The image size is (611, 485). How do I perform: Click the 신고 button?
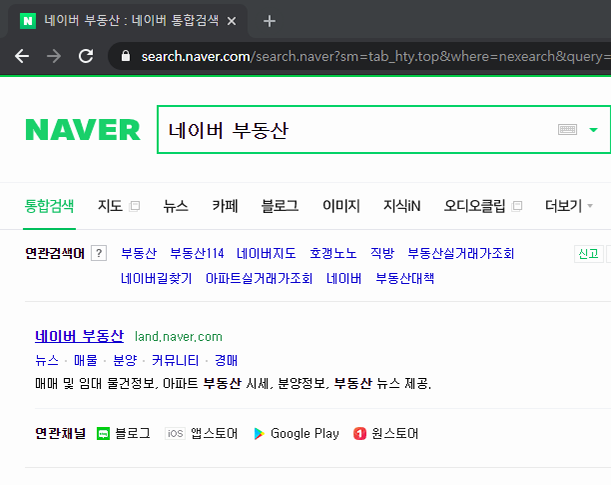[588, 254]
